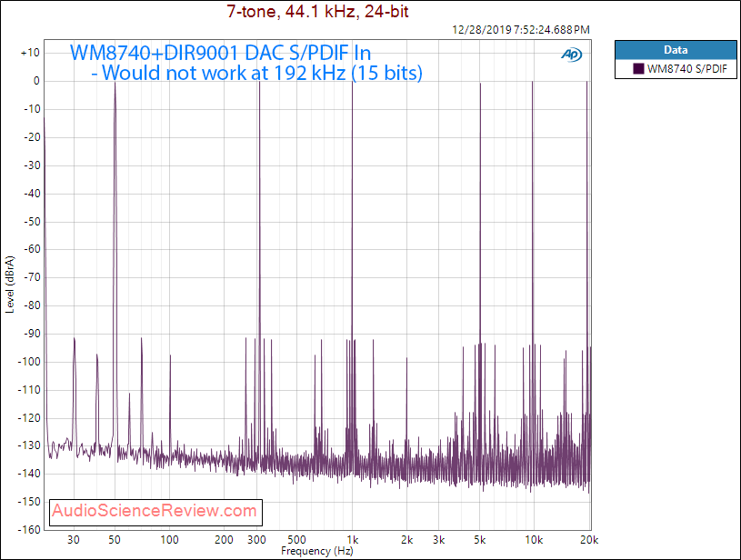Click the "-10" level axis label
741x560 pixels.
tap(32, 109)
